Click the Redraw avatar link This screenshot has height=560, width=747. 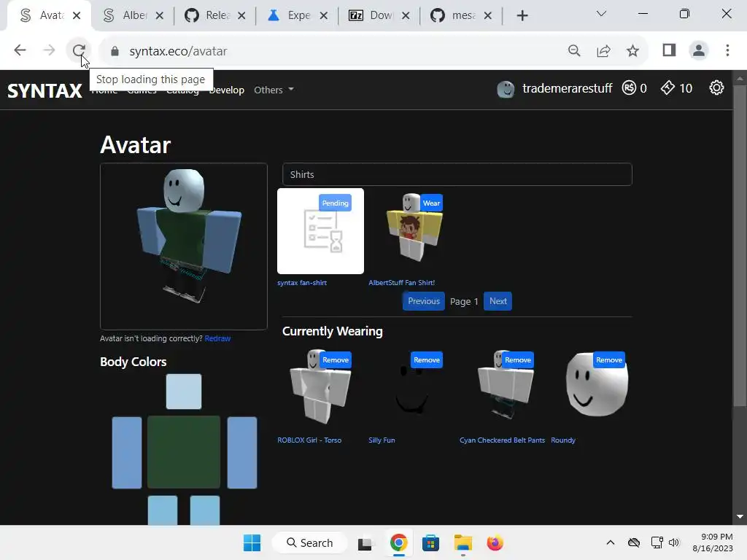click(x=217, y=338)
